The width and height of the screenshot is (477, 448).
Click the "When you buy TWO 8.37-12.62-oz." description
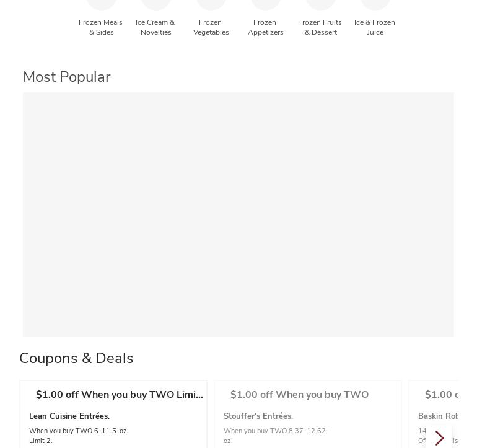(x=276, y=431)
